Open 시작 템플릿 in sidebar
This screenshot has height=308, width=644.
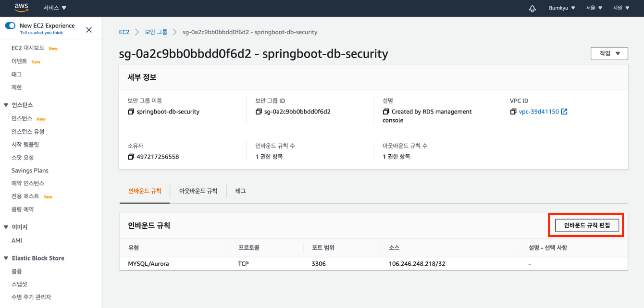point(25,145)
